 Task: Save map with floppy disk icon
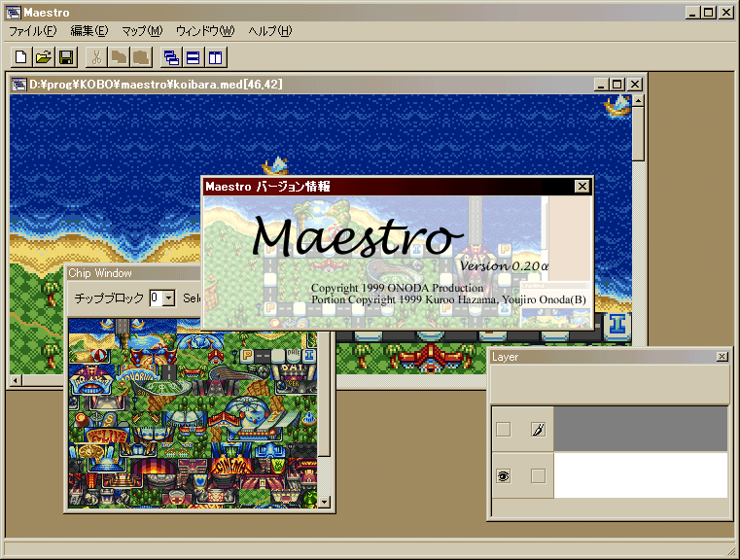[x=66, y=57]
